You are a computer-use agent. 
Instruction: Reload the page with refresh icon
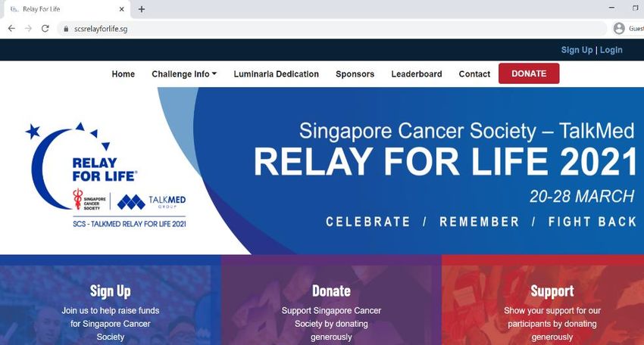click(45, 29)
